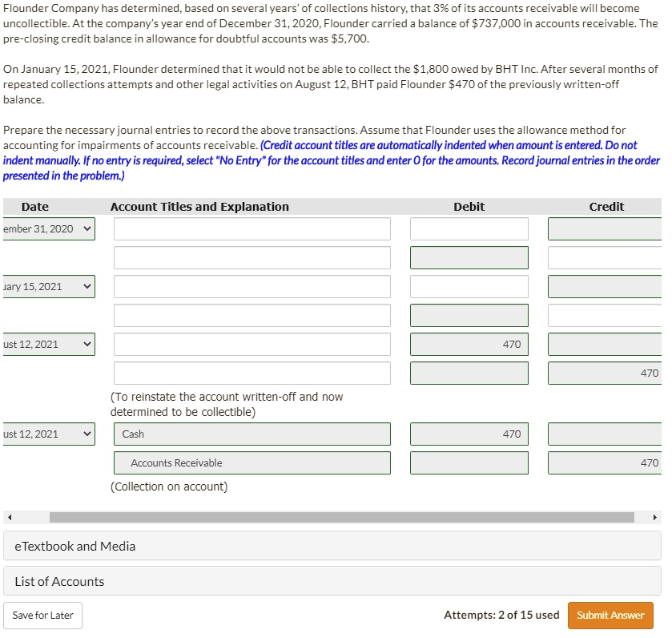Select first account title field for January 15

[252, 286]
